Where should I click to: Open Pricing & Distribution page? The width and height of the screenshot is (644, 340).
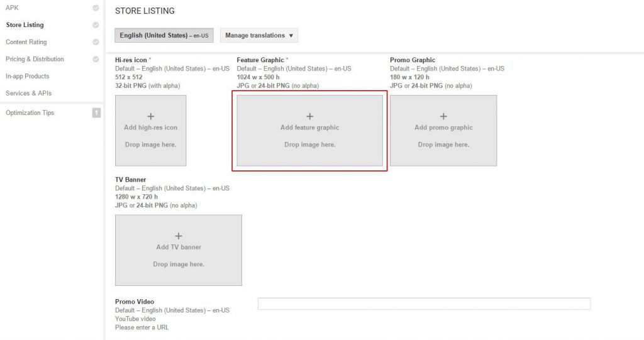coord(35,59)
